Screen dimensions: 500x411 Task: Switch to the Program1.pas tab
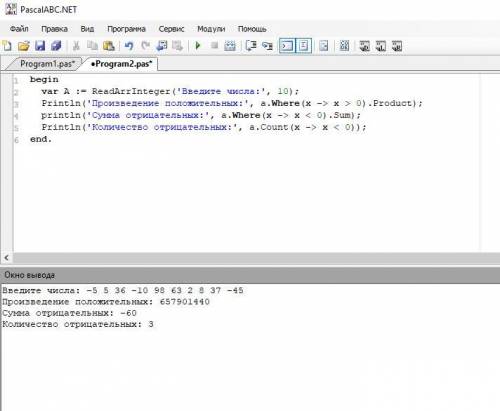(x=47, y=64)
